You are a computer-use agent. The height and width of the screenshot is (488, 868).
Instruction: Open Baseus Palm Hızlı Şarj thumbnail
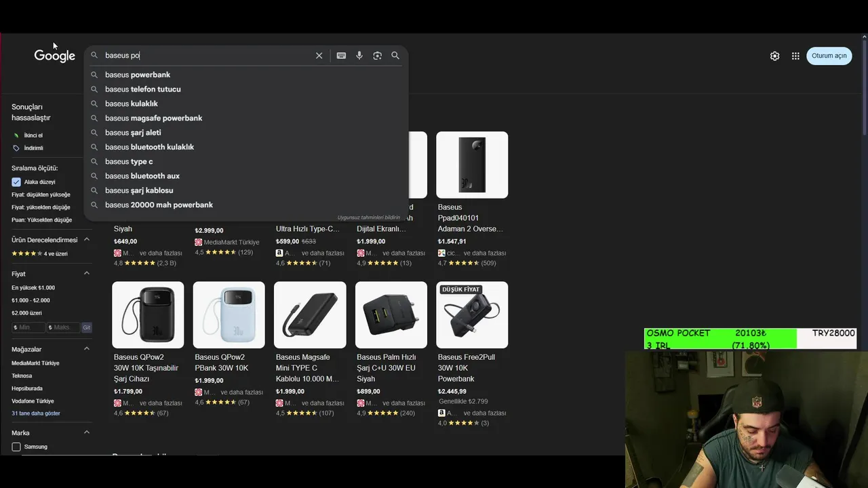(x=391, y=314)
